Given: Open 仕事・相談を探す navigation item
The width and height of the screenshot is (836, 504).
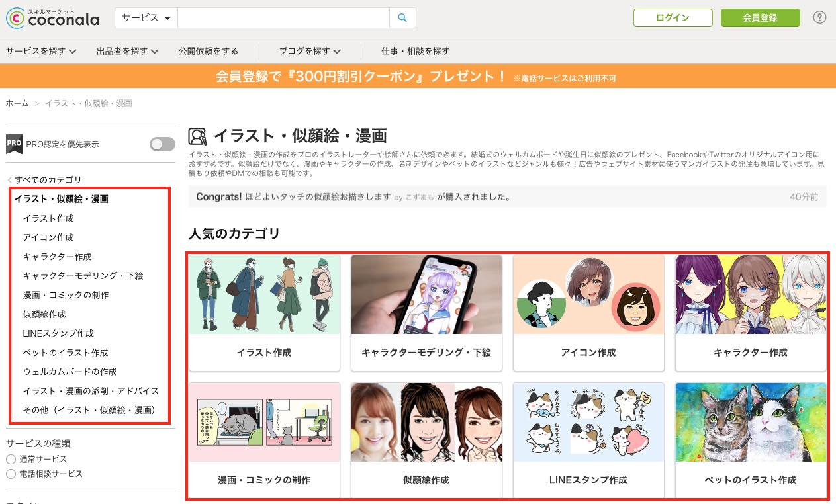Looking at the screenshot, I should [416, 51].
